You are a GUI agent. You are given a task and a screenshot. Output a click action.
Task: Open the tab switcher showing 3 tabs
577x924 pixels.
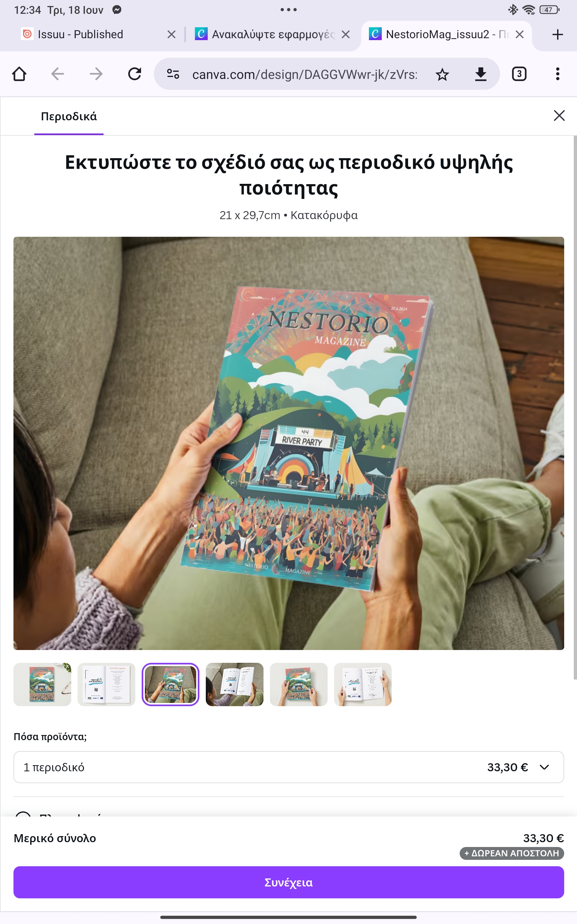click(519, 74)
